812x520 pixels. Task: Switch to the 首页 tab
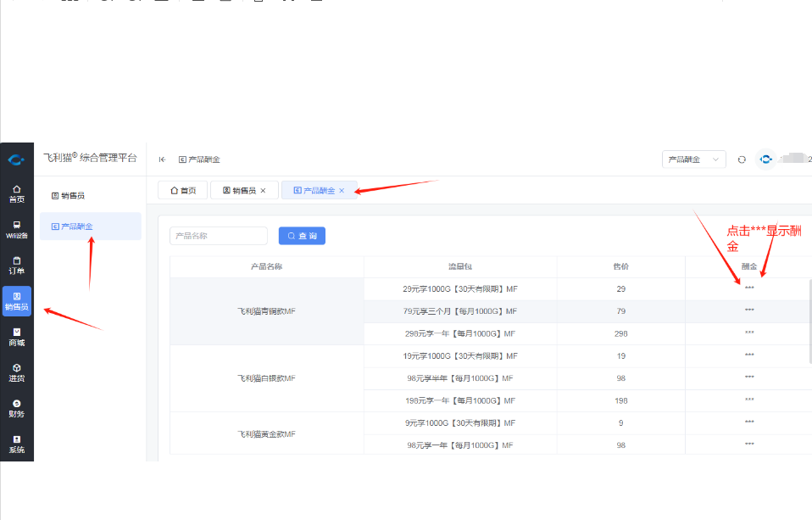coord(183,191)
